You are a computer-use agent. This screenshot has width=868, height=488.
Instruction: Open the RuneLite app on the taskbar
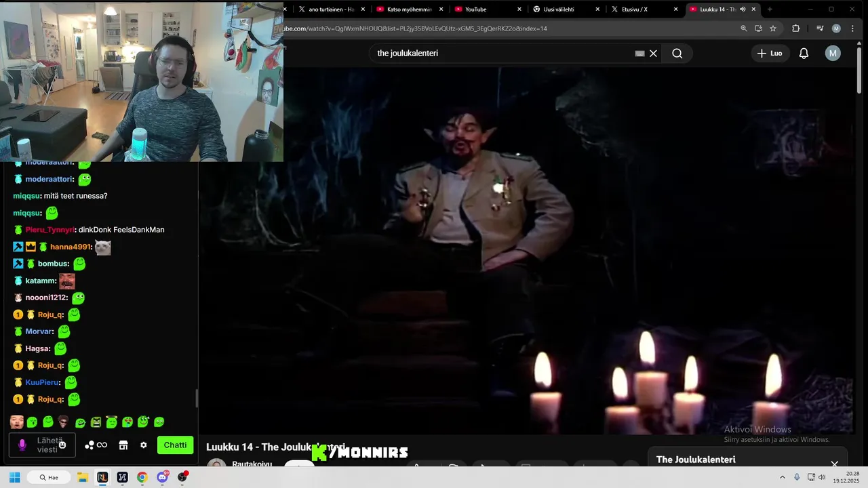(x=102, y=477)
